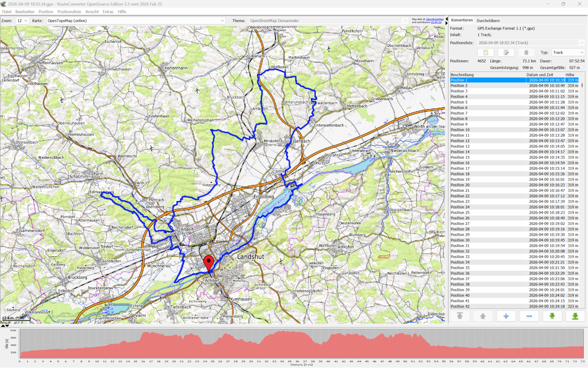Open the Karte map source dropdown
This screenshot has width=588, height=368.
[x=136, y=21]
